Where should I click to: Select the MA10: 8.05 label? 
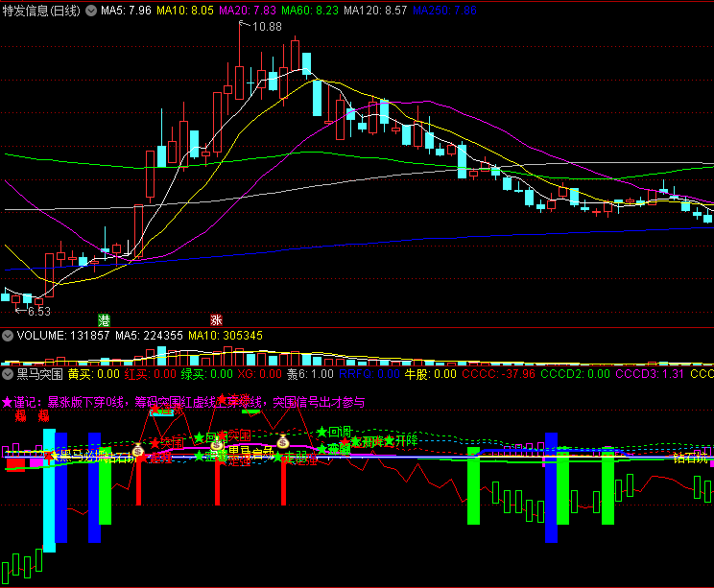coord(185,11)
